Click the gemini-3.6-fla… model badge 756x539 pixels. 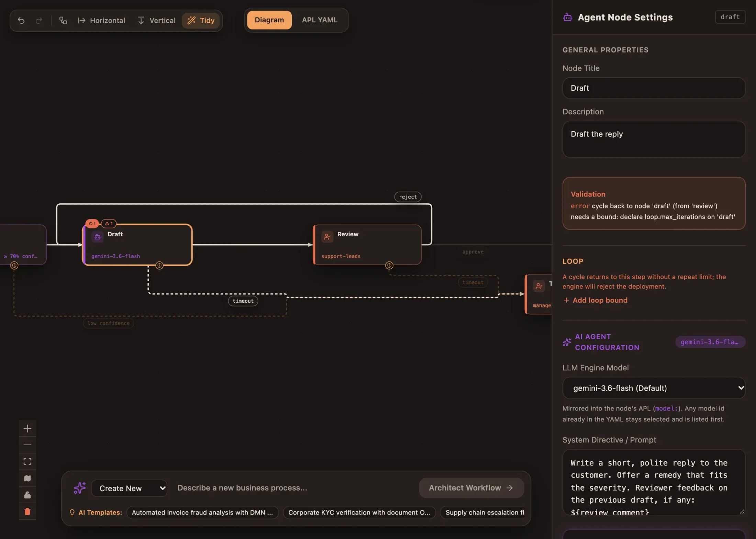click(x=710, y=342)
